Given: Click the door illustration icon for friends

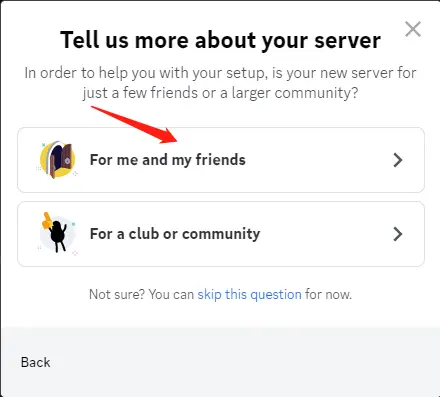Looking at the screenshot, I should 58,159.
